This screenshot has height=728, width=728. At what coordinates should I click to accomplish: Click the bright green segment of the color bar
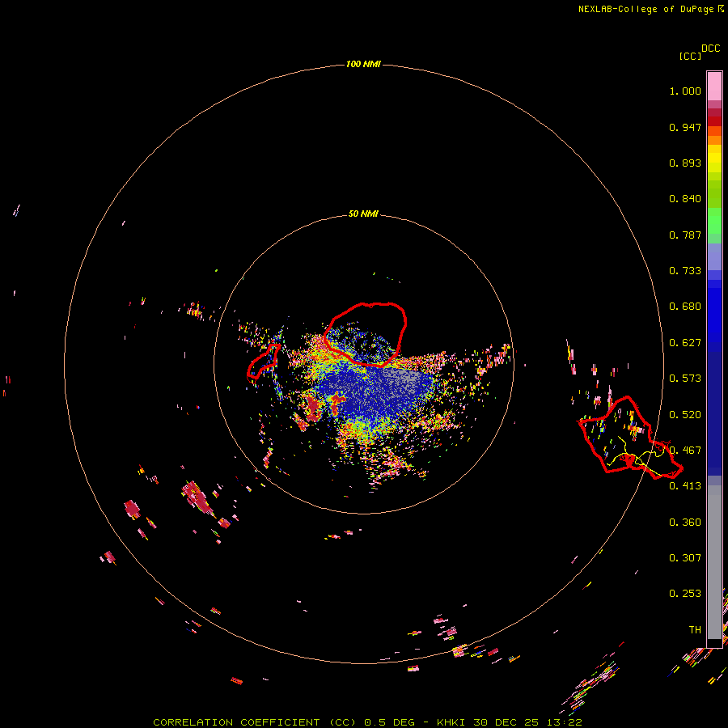[x=714, y=221]
